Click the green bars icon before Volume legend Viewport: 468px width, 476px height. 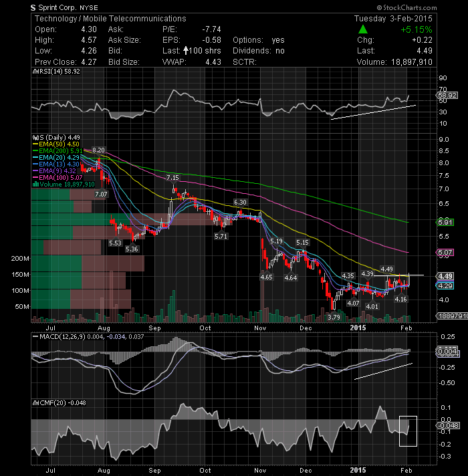click(35, 185)
